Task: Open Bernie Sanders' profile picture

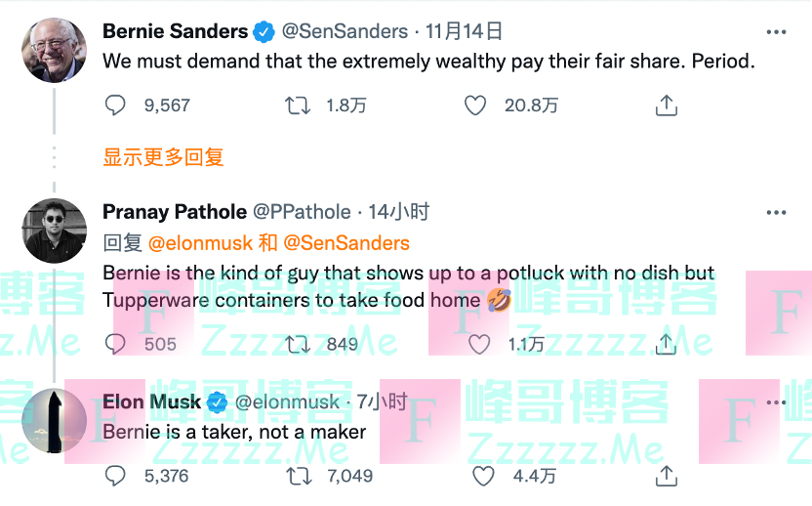Action: (x=54, y=50)
